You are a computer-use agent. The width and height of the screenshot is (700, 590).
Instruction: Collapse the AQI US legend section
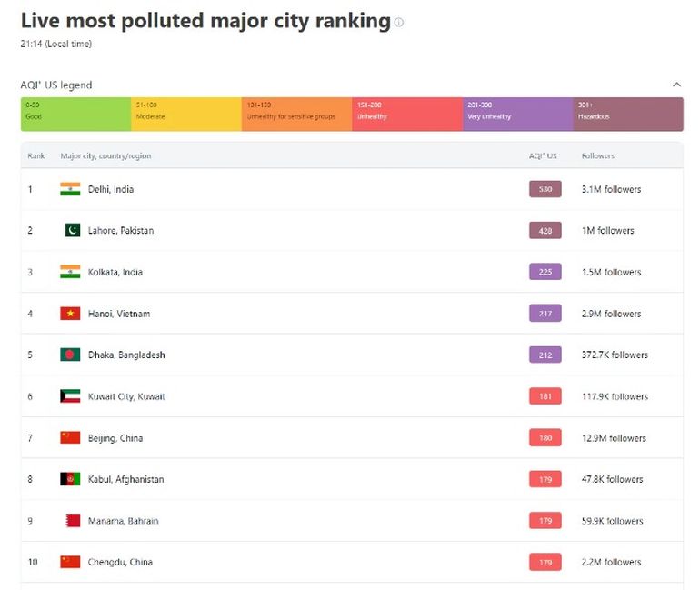pos(676,85)
